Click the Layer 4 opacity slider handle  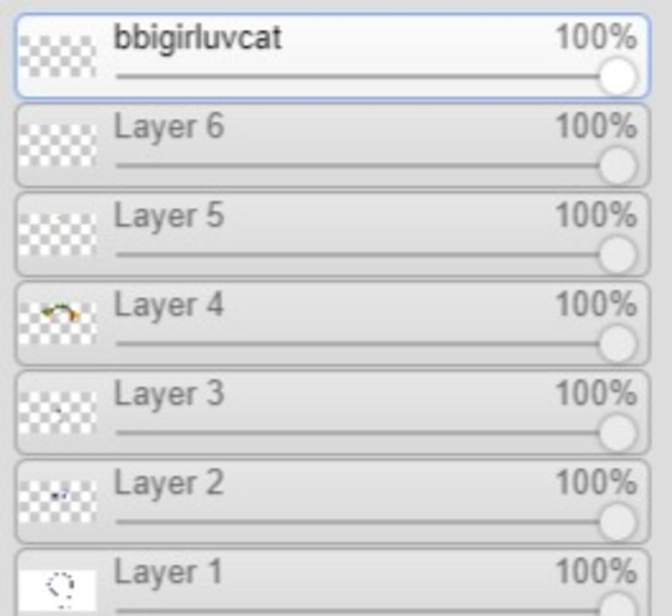point(618,344)
